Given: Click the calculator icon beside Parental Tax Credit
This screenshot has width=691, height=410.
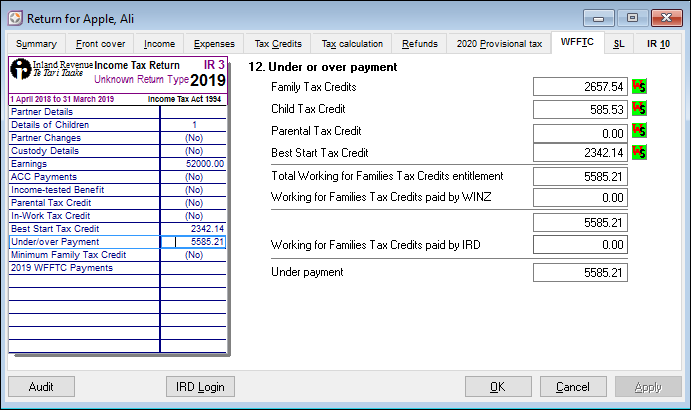Looking at the screenshot, I should point(638,131).
